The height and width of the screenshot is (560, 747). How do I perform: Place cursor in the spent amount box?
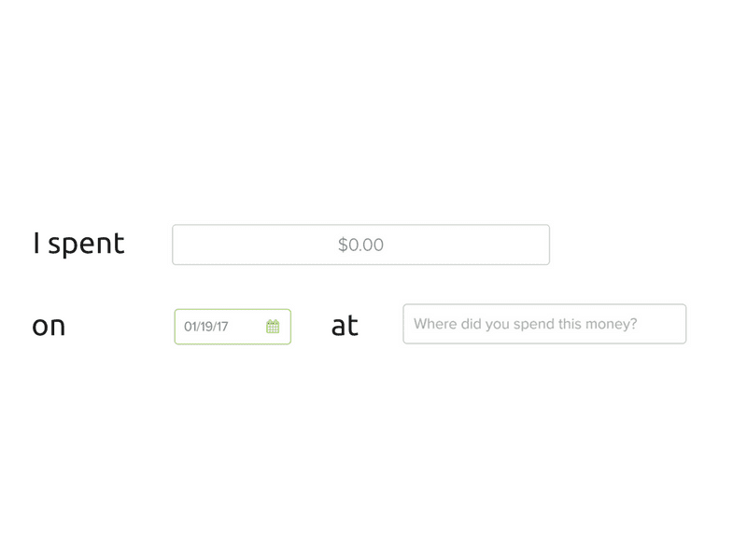click(360, 245)
